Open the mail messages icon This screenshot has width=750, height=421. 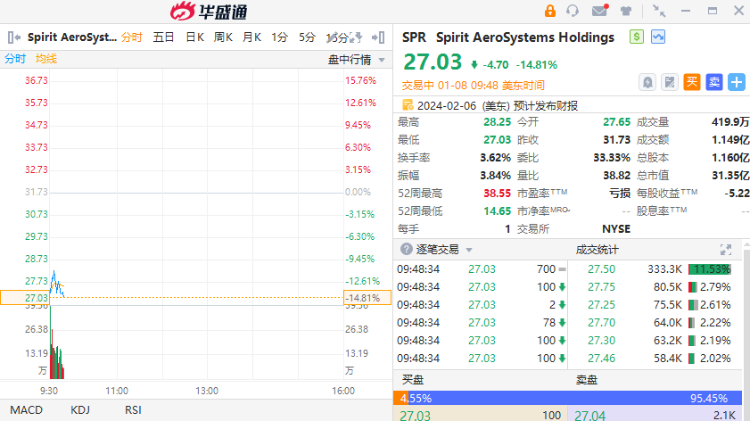click(599, 11)
